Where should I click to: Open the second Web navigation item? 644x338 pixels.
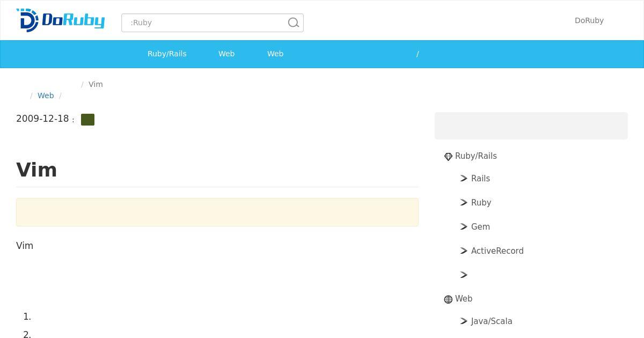[275, 54]
